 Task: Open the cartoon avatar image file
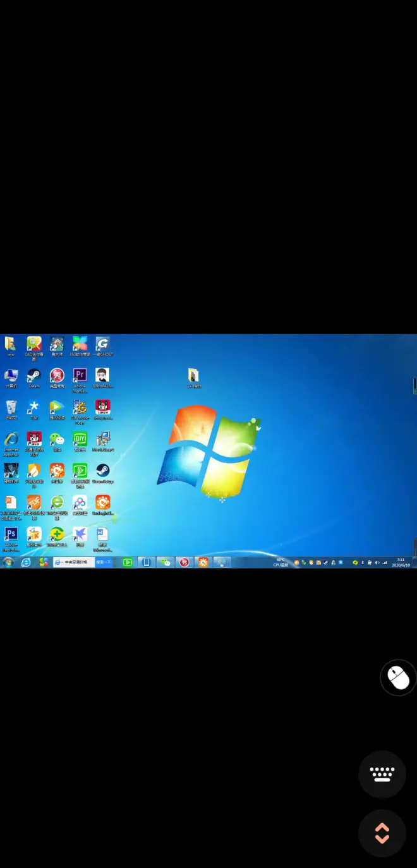(102, 377)
